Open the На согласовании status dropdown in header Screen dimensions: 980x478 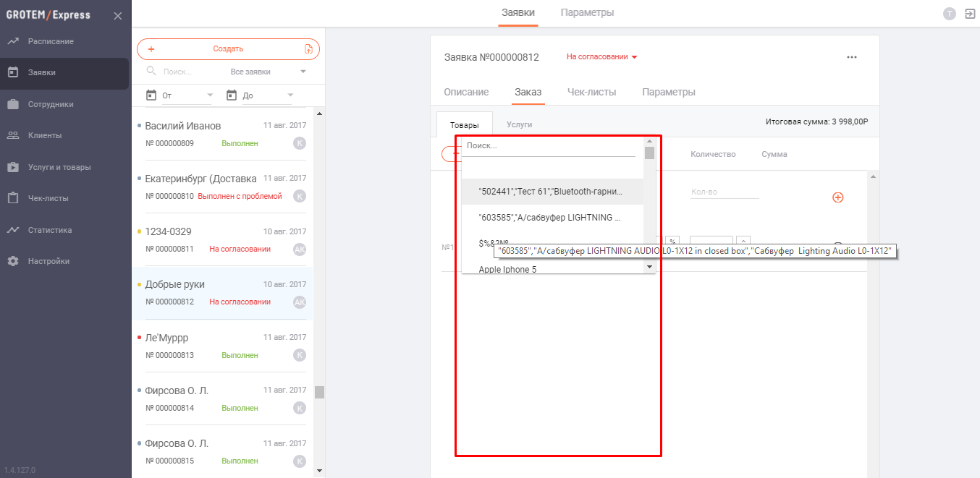[601, 56]
